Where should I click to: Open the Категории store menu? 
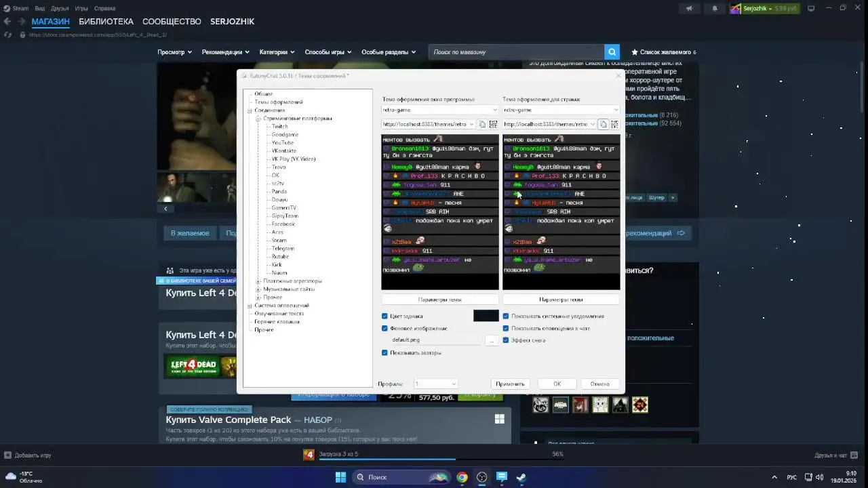tap(277, 52)
